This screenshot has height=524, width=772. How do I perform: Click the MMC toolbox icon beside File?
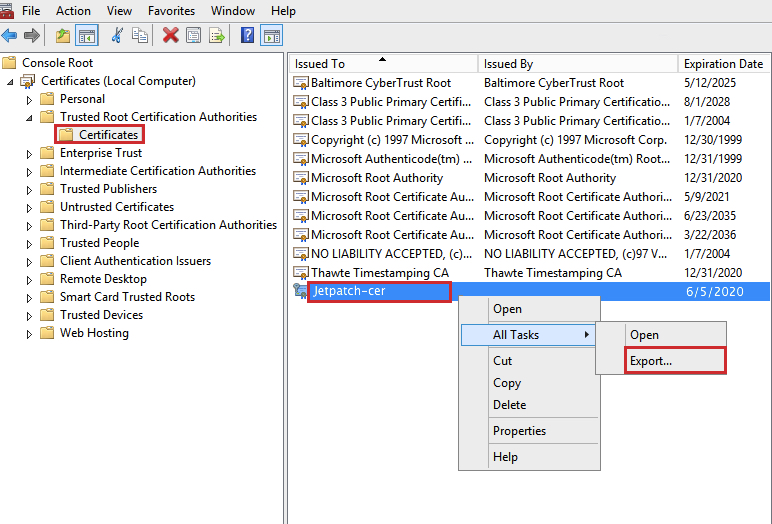7,10
